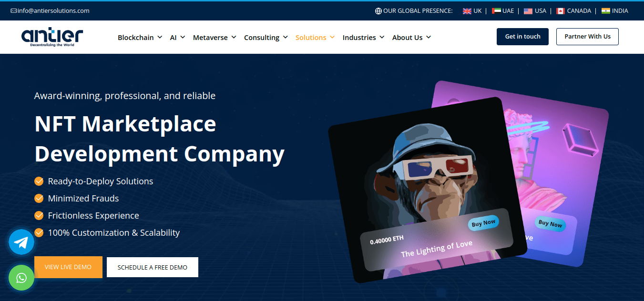Image resolution: width=644 pixels, height=301 pixels.
Task: Click the email envelope icon in top bar
Action: (x=13, y=10)
